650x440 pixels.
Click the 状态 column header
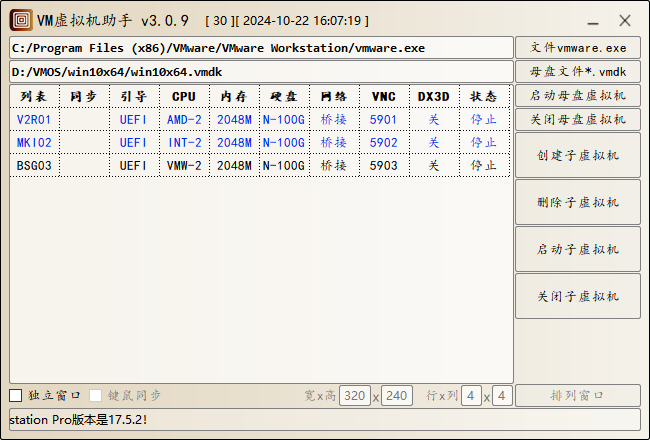[x=485, y=97]
